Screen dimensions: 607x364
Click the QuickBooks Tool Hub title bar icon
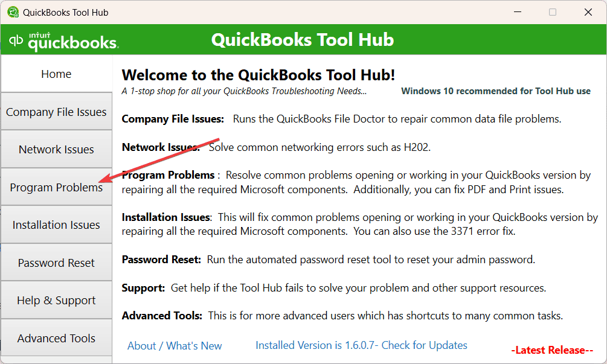coord(13,12)
